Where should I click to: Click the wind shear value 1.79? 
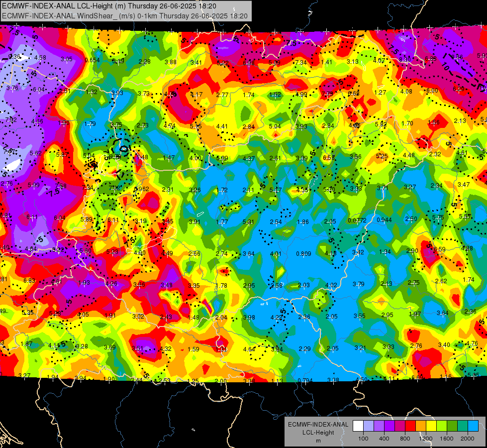coord(90,124)
